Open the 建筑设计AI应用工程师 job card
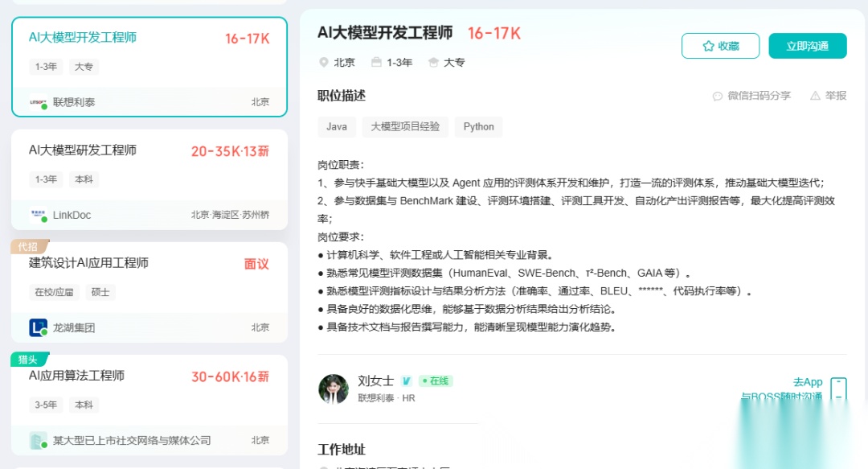The width and height of the screenshot is (868, 469). click(149, 292)
